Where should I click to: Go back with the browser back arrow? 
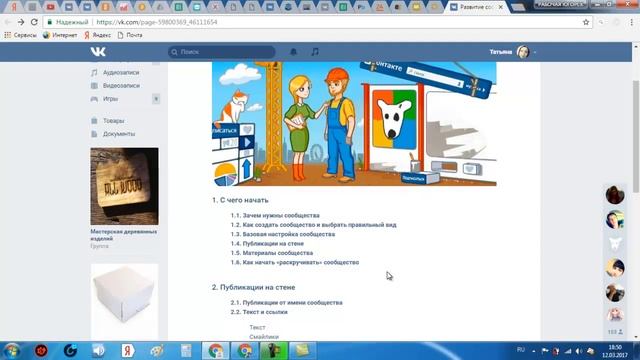[x=8, y=22]
